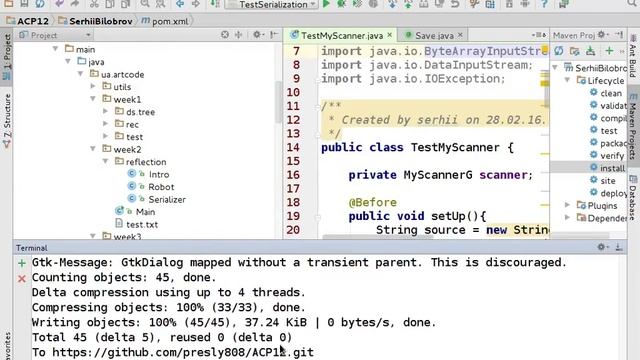Open the Structure tool window tab

(7, 121)
